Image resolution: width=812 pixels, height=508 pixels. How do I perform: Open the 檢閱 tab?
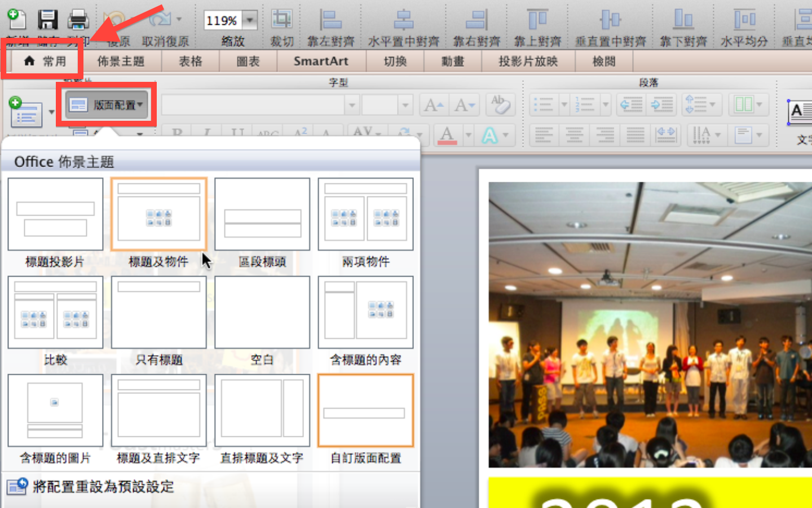pos(604,61)
